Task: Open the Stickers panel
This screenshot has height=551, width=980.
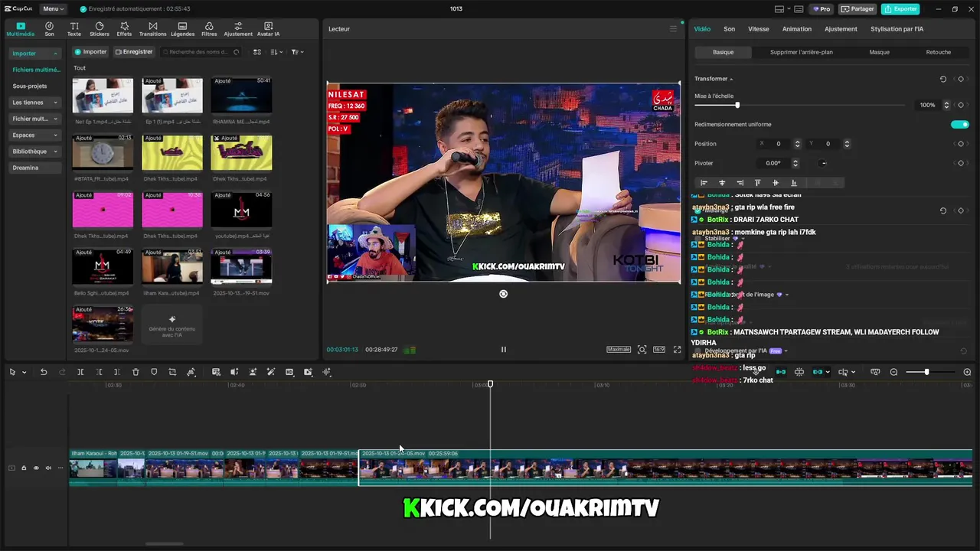Action: tap(100, 29)
